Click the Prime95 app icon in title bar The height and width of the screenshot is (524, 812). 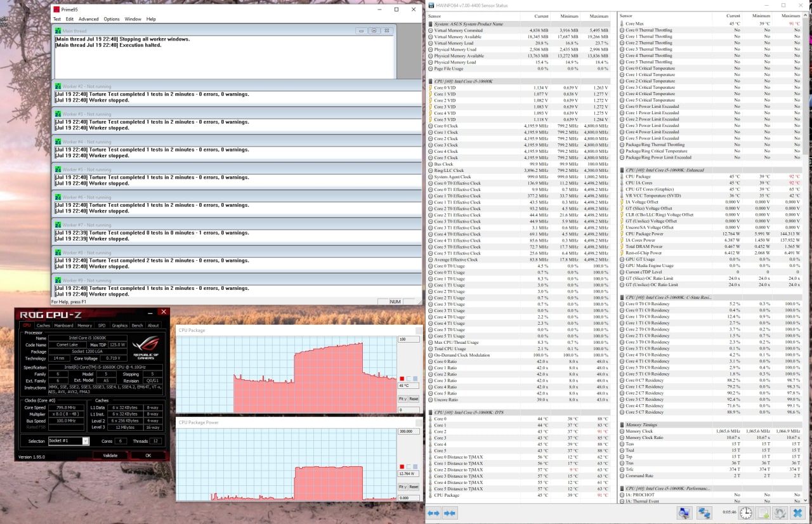pyautogui.click(x=57, y=10)
